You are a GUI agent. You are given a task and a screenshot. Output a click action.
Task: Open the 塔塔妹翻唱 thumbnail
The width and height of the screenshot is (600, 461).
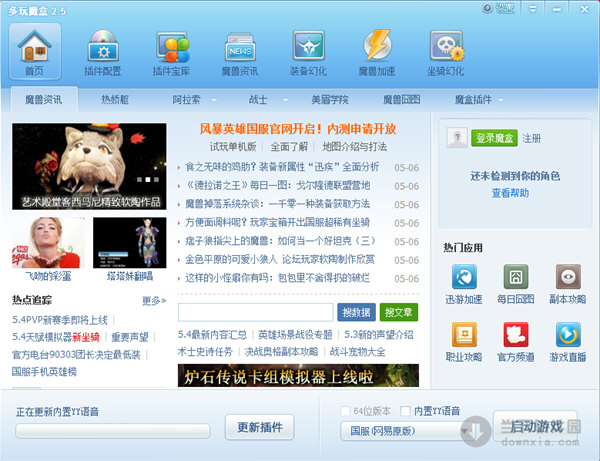[130, 243]
